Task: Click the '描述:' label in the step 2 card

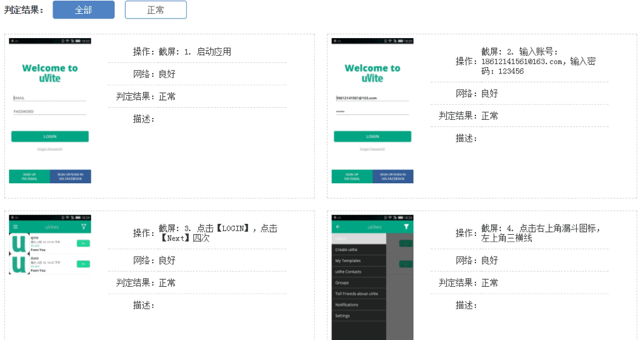Action: 466,138
